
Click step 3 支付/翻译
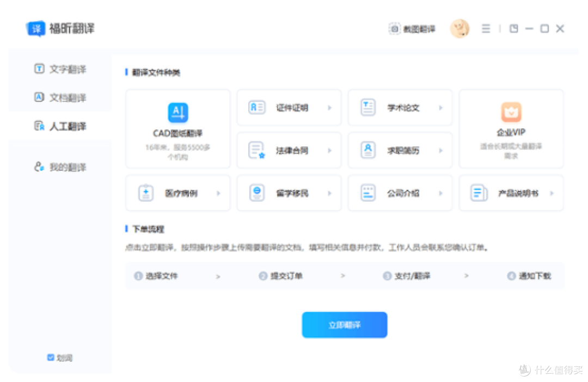[407, 276]
